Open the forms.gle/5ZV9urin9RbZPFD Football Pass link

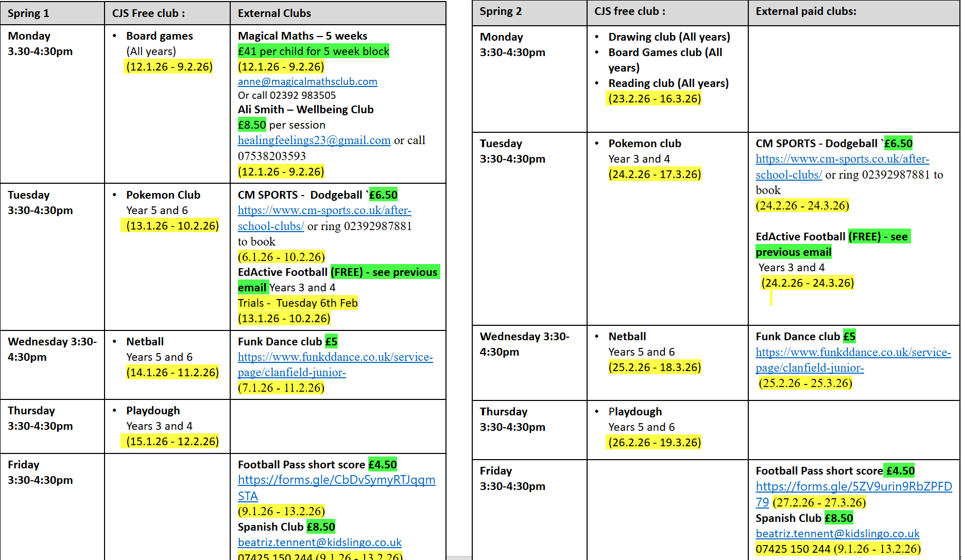point(853,486)
